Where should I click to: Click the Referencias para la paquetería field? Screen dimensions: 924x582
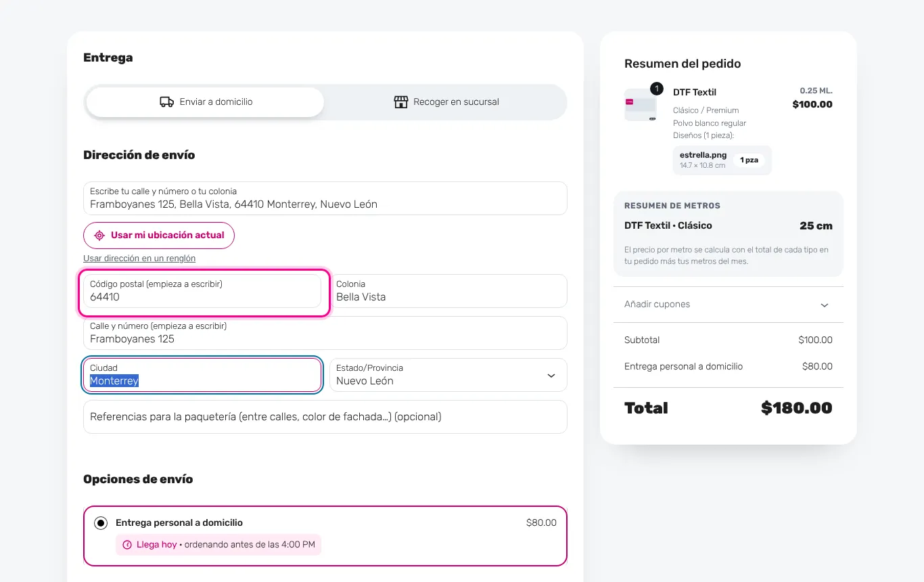(325, 417)
